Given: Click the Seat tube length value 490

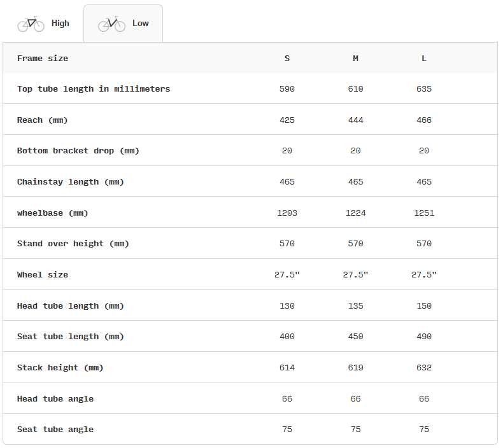Looking at the screenshot, I should (x=424, y=337).
